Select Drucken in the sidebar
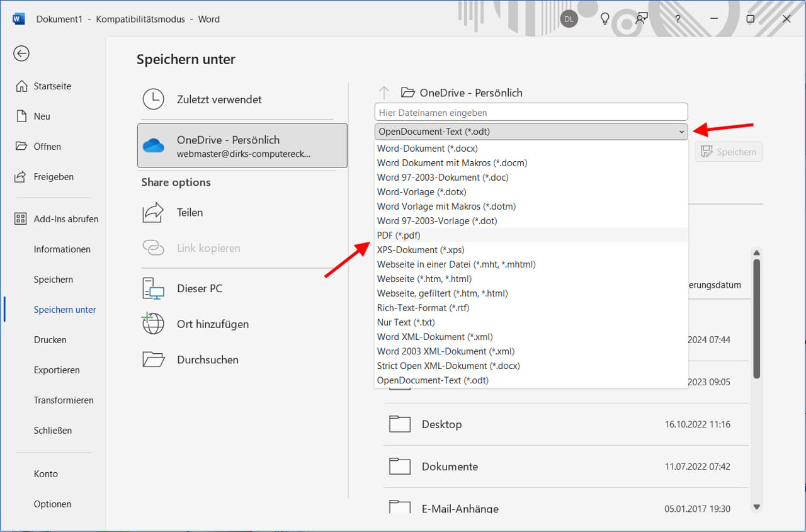This screenshot has height=532, width=806. click(x=50, y=340)
